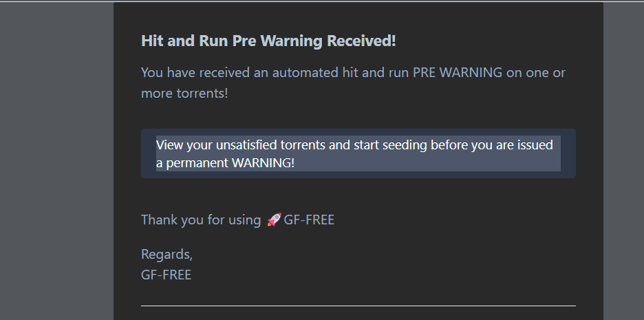Click the word 'Pre Warning' in the heading
This screenshot has height=320, width=644.
(278, 41)
